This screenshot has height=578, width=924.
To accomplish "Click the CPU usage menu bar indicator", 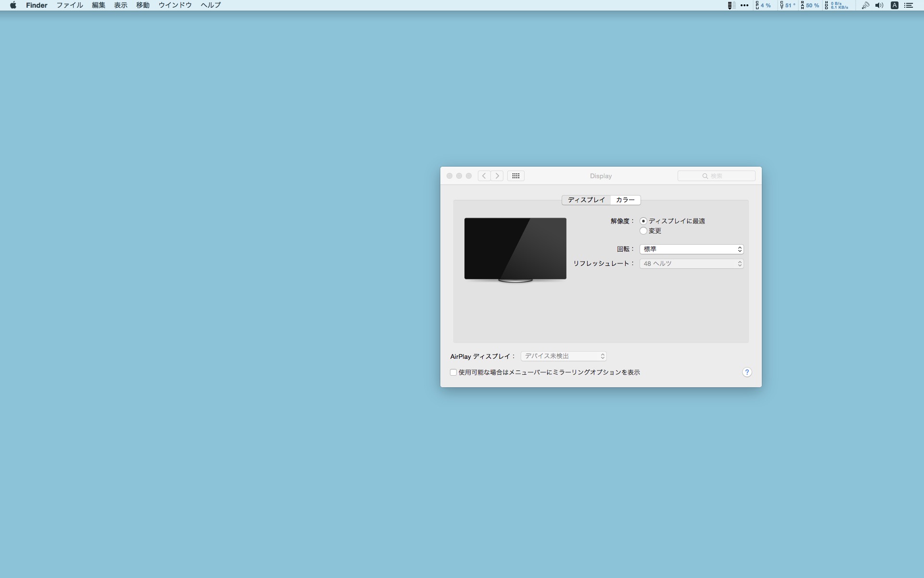I will [x=763, y=5].
